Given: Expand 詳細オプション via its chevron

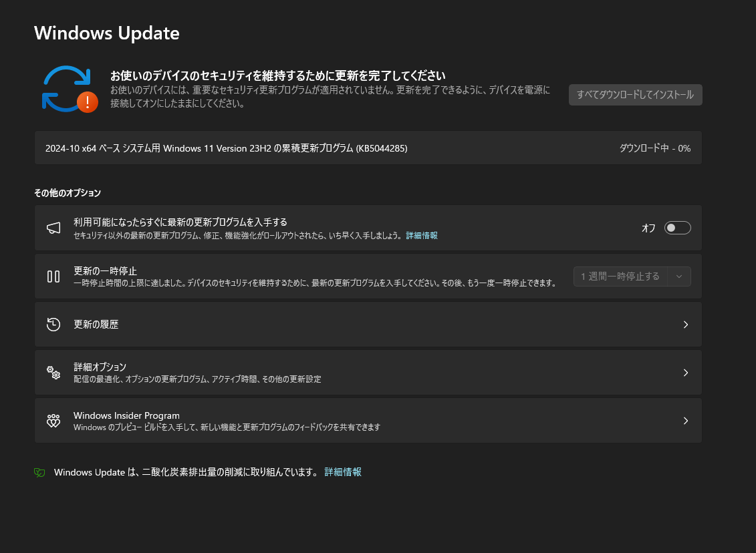Looking at the screenshot, I should pyautogui.click(x=686, y=373).
